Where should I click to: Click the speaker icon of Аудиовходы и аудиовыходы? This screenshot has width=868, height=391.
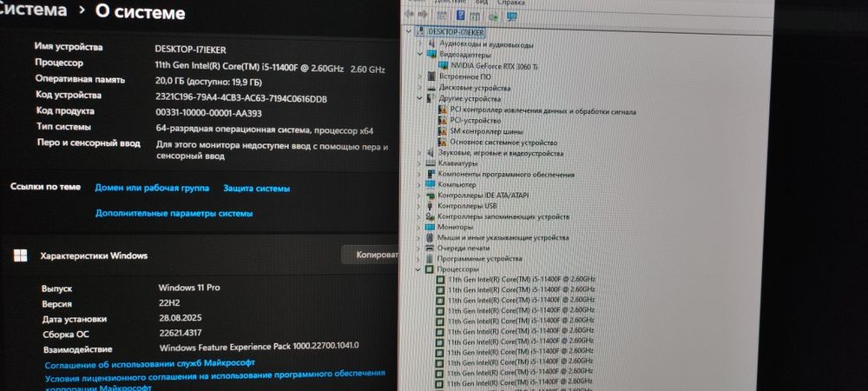point(432,43)
